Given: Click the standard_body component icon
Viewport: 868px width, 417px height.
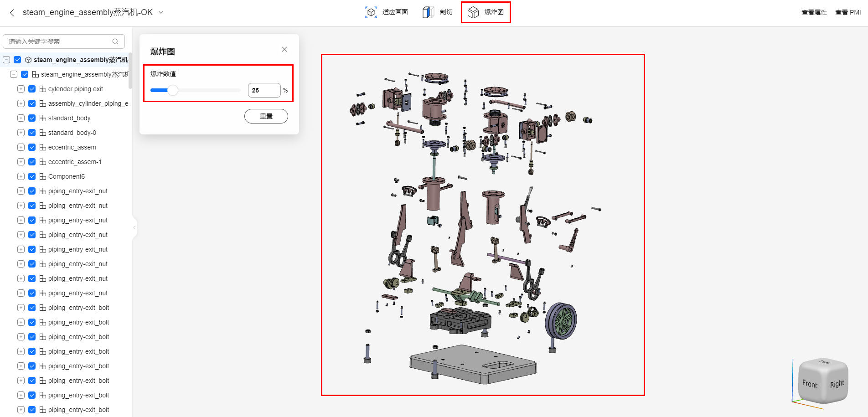Looking at the screenshot, I should point(43,118).
